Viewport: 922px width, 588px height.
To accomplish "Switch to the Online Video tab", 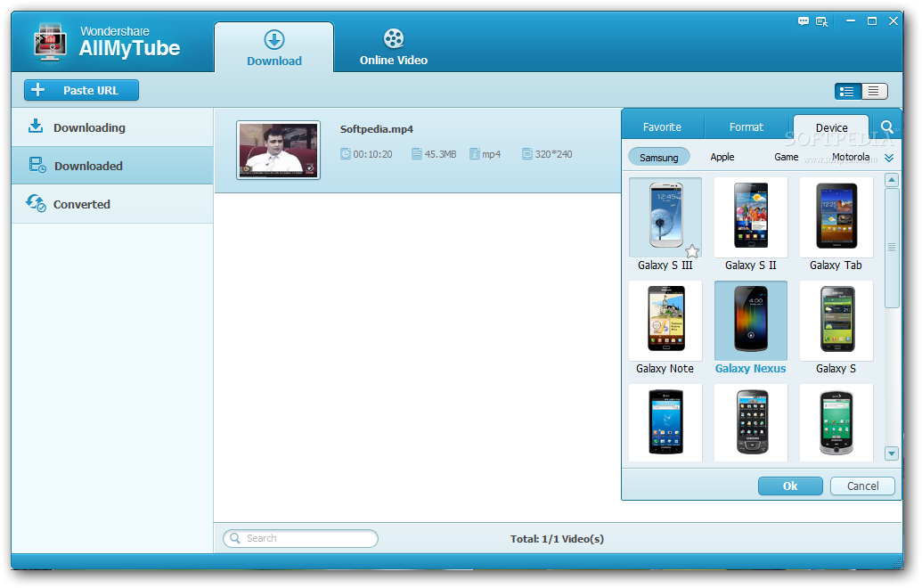I will point(394,48).
